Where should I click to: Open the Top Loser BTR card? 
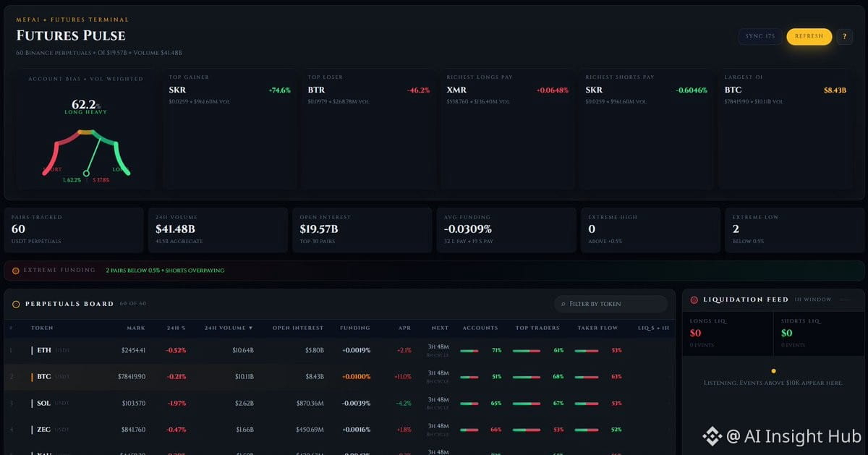(368, 129)
